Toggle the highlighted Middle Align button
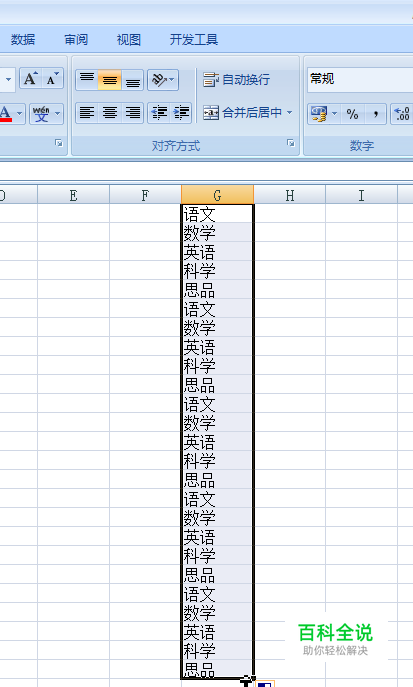The width and height of the screenshot is (413, 687). coord(109,80)
